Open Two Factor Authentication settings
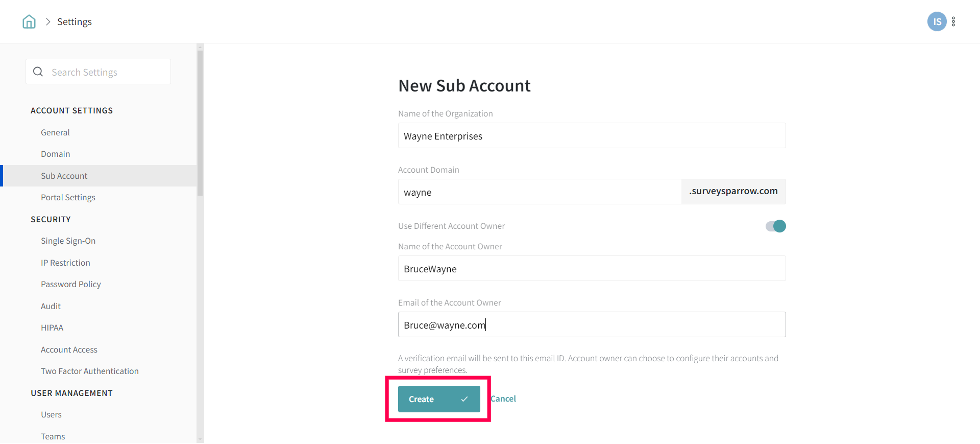Viewport: 980px width, 444px height. (90, 371)
